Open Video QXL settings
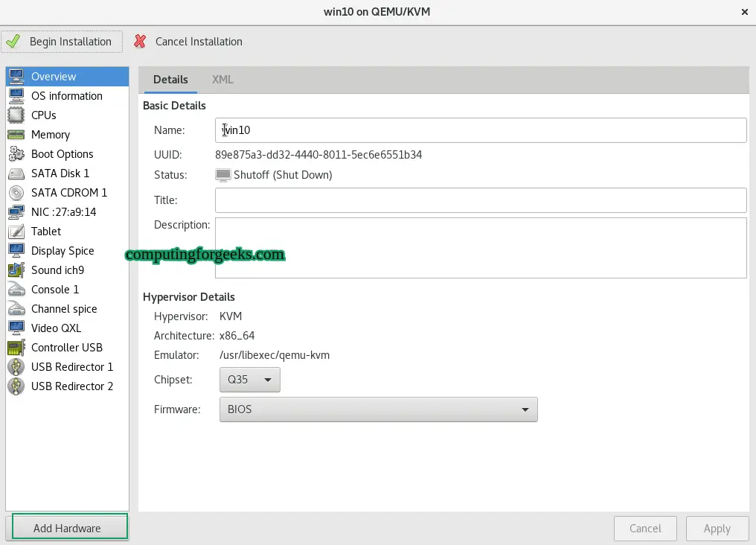 coord(16,328)
